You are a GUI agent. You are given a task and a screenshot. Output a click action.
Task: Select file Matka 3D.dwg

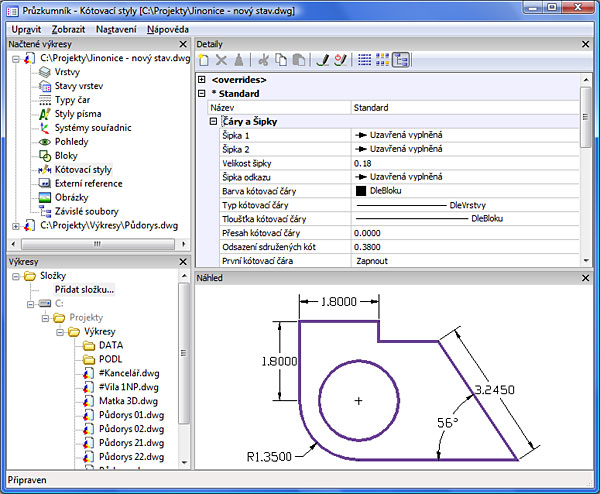124,401
